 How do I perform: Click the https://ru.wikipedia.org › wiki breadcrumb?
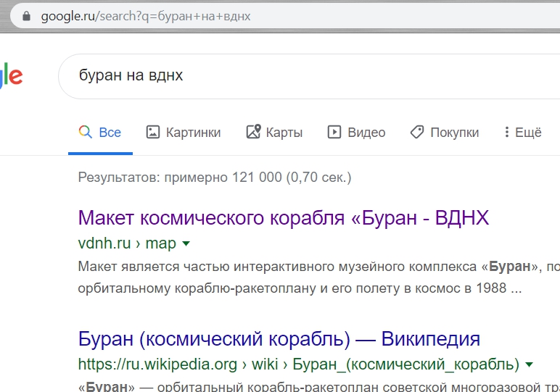pos(178,364)
